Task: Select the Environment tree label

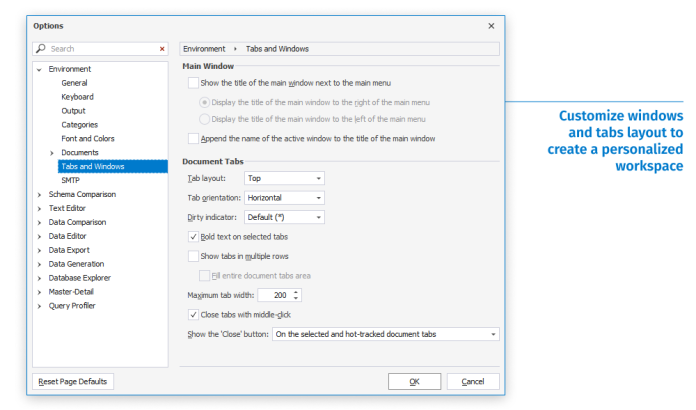Action: (70, 69)
